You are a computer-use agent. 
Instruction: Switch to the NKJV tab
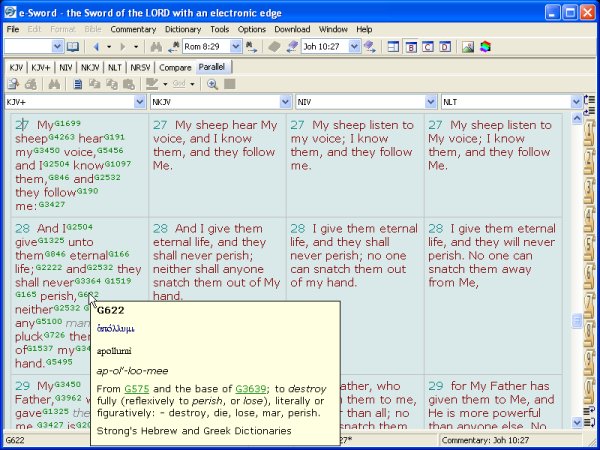(90, 67)
